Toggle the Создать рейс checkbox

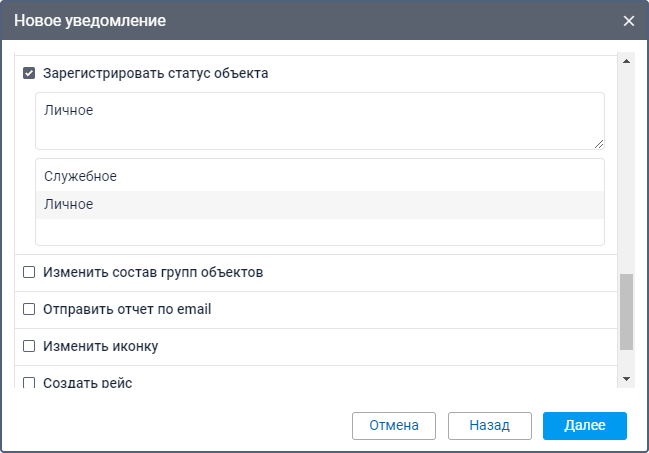point(29,382)
